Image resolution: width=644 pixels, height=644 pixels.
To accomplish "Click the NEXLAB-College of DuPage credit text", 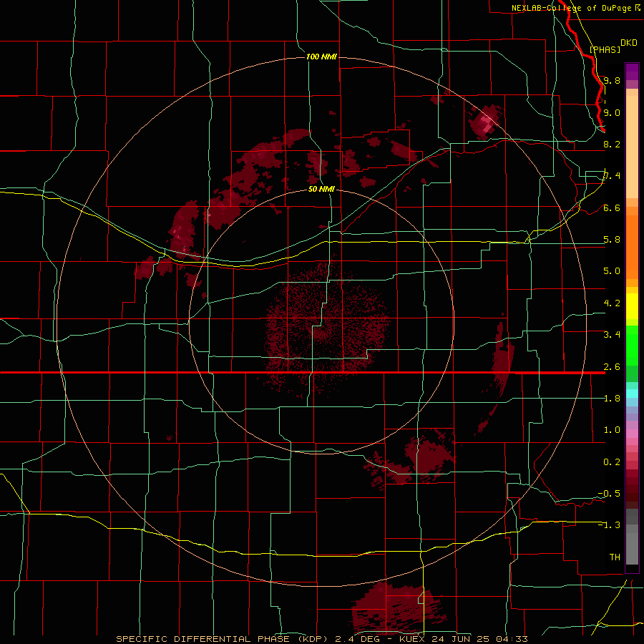I will (572, 8).
